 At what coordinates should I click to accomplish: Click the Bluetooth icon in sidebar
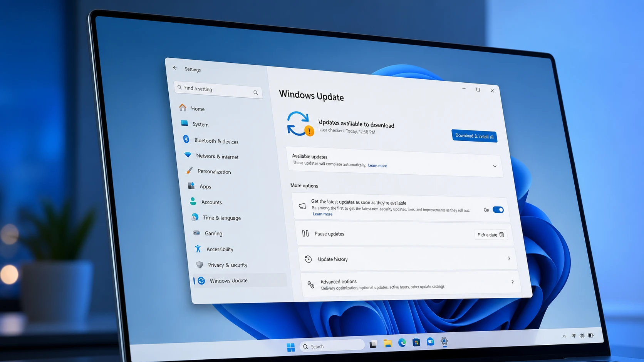186,139
